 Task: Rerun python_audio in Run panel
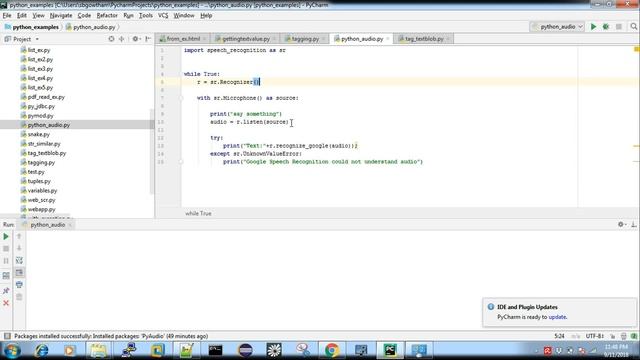point(6,237)
